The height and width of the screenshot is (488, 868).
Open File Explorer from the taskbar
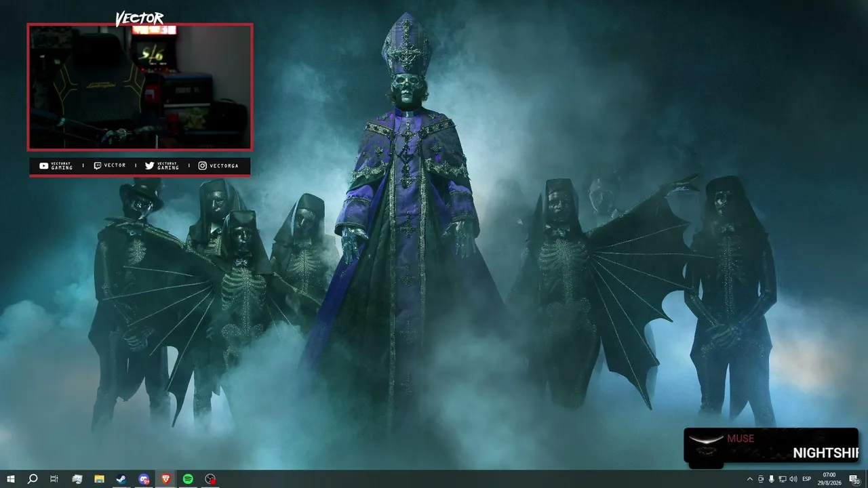[99, 479]
